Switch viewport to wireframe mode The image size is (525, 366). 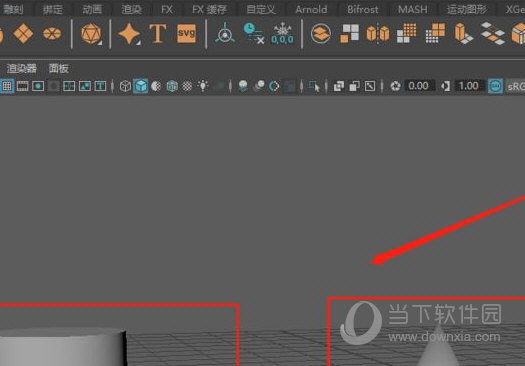[x=125, y=86]
